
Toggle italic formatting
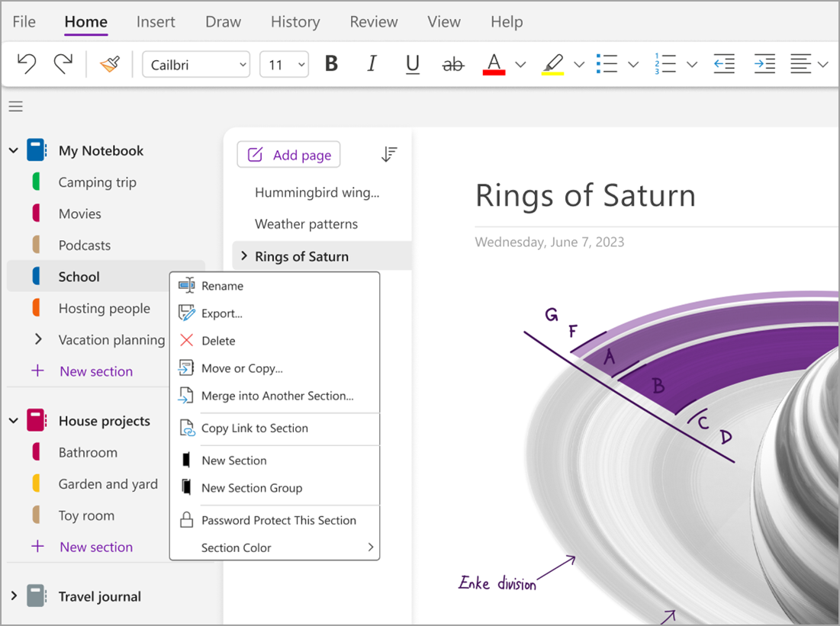coord(372,64)
